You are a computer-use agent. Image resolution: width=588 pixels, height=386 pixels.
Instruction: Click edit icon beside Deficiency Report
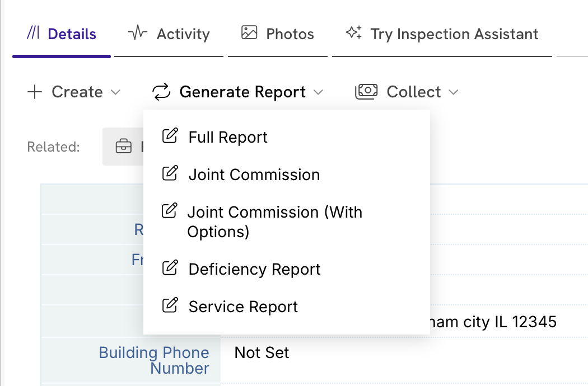coord(170,267)
